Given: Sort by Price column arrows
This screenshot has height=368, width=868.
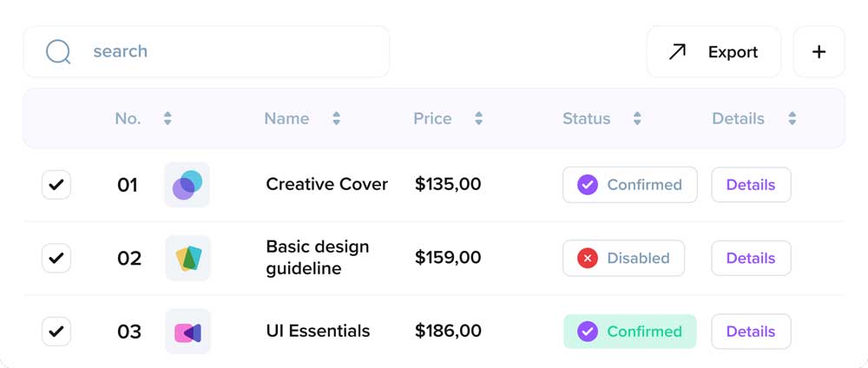Looking at the screenshot, I should point(478,119).
